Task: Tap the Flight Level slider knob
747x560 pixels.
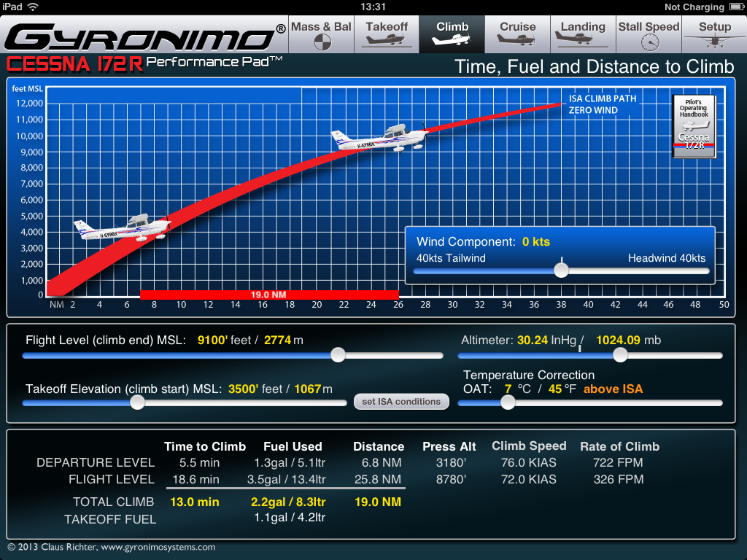Action: [338, 355]
